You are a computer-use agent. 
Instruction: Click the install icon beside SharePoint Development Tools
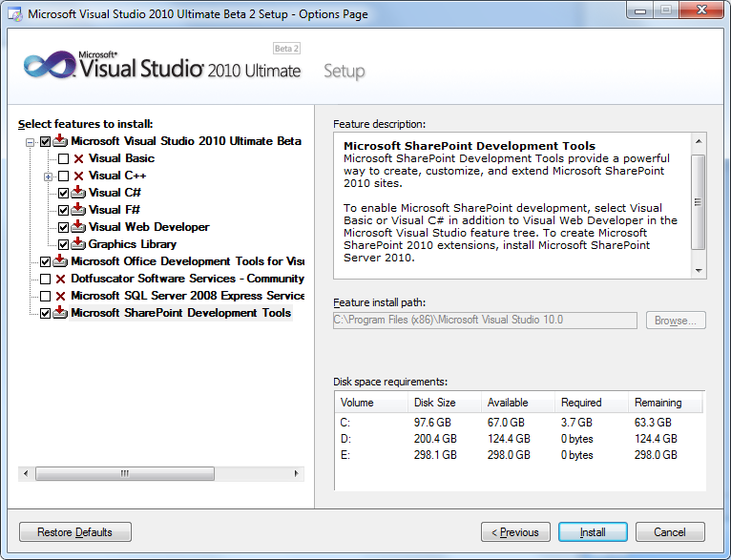click(x=60, y=313)
